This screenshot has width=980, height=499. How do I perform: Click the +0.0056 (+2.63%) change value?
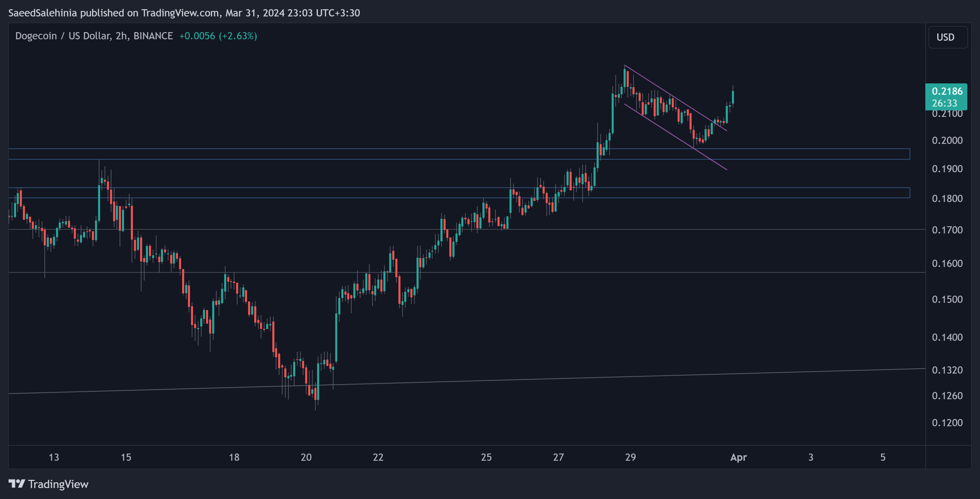pyautogui.click(x=218, y=36)
